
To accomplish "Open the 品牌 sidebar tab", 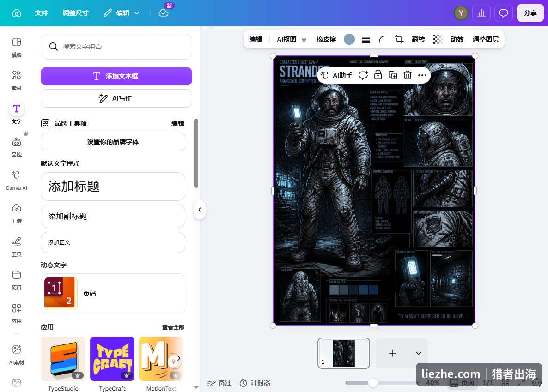I will pyautogui.click(x=17, y=147).
